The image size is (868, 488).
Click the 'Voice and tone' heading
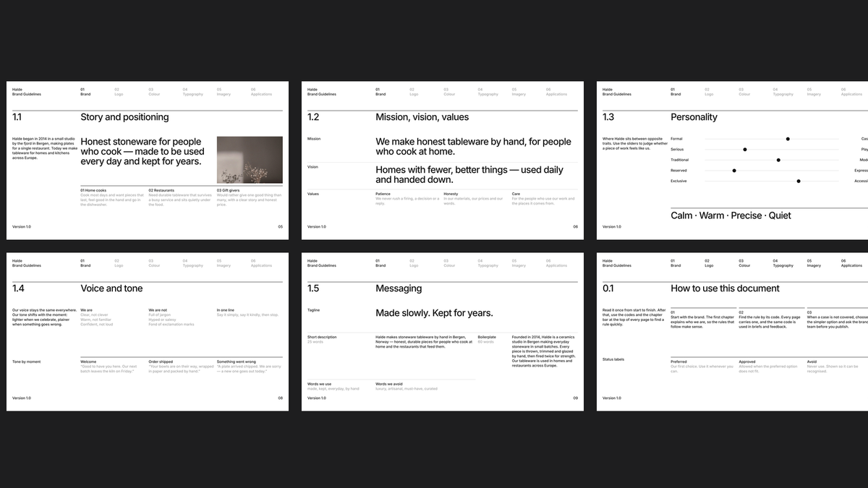coord(111,288)
